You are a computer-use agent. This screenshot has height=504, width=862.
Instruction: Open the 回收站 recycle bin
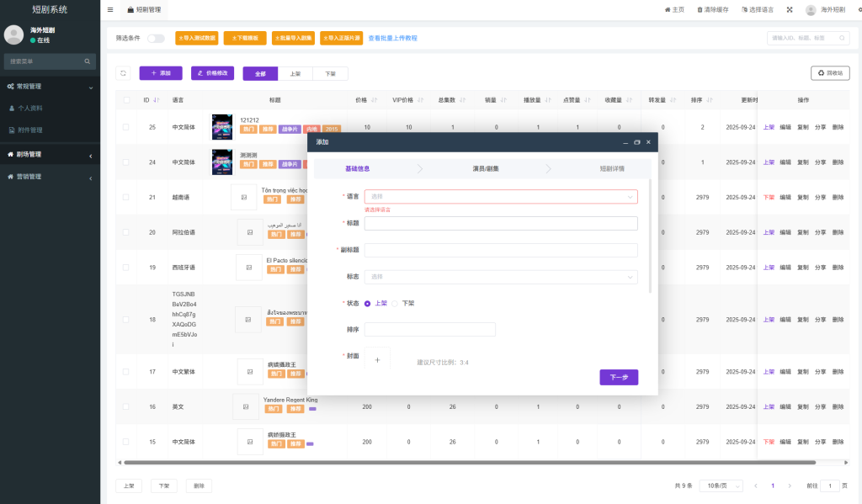pyautogui.click(x=832, y=73)
